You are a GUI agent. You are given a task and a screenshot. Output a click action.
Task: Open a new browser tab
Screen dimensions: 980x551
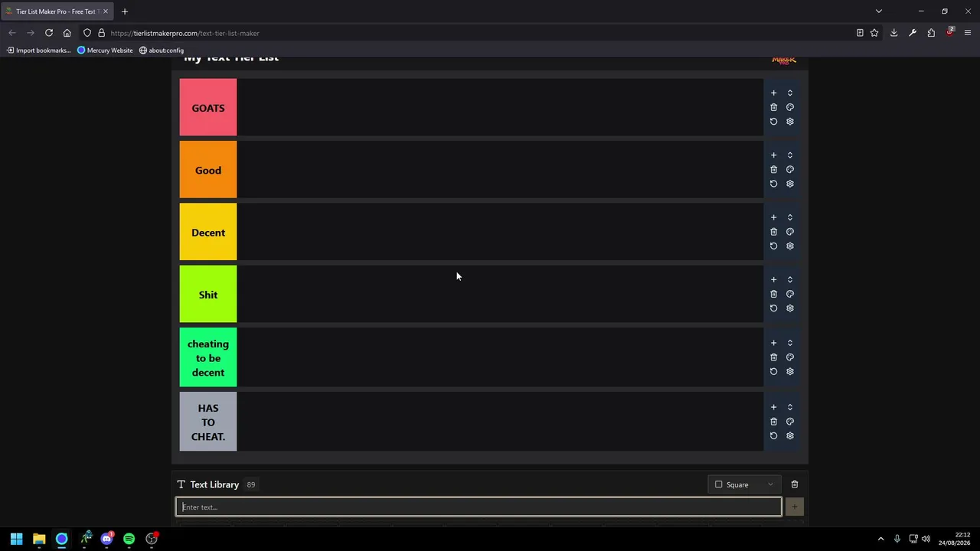click(125, 11)
